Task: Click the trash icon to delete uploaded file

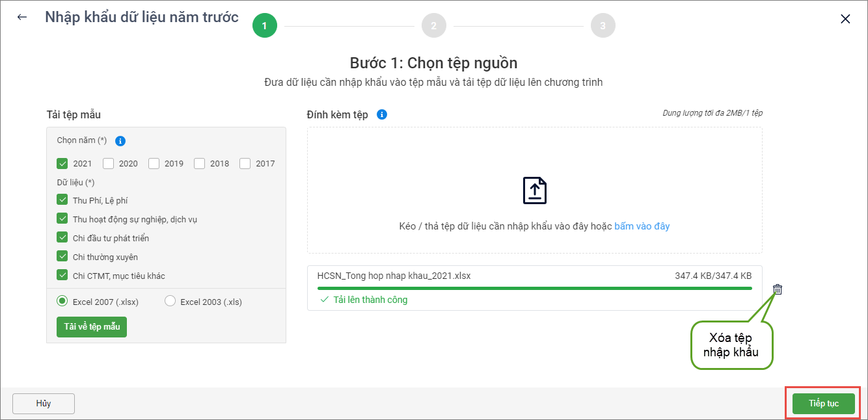Action: pos(778,289)
